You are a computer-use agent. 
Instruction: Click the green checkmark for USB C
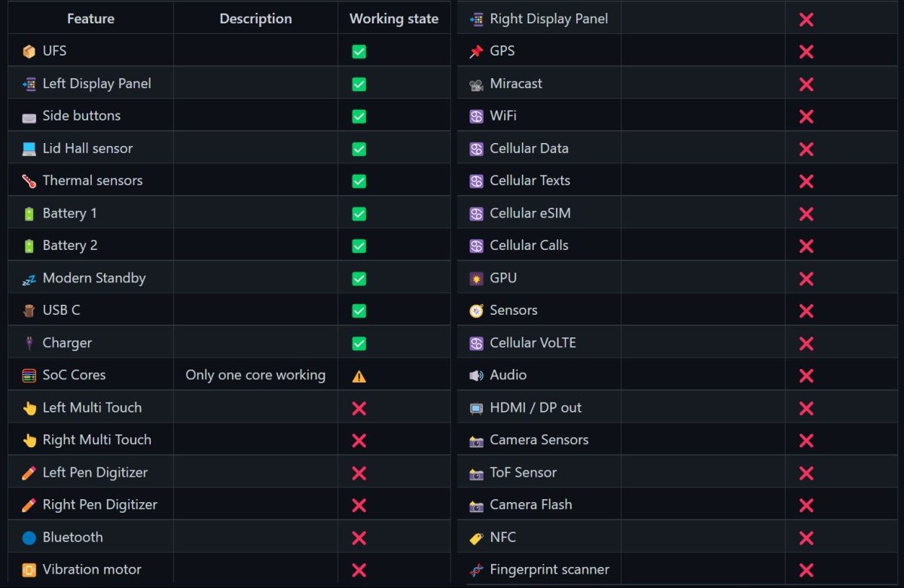click(359, 311)
